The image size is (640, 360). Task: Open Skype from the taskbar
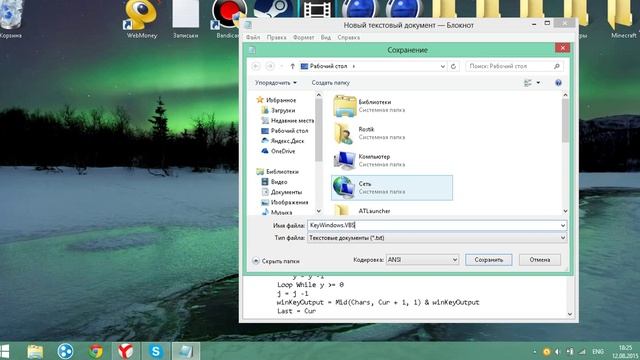coord(156,351)
